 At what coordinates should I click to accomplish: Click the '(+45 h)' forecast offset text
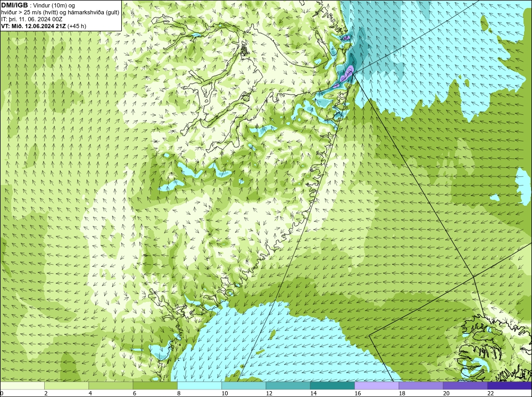point(77,26)
